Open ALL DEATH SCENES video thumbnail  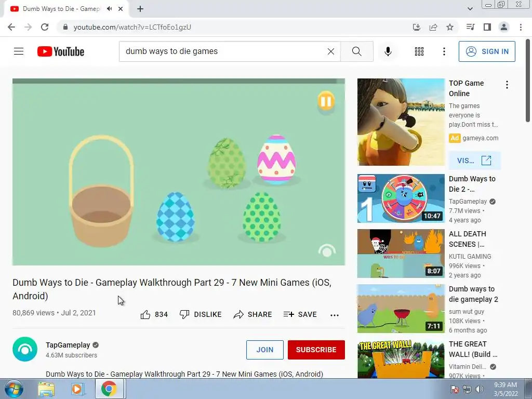tap(401, 254)
